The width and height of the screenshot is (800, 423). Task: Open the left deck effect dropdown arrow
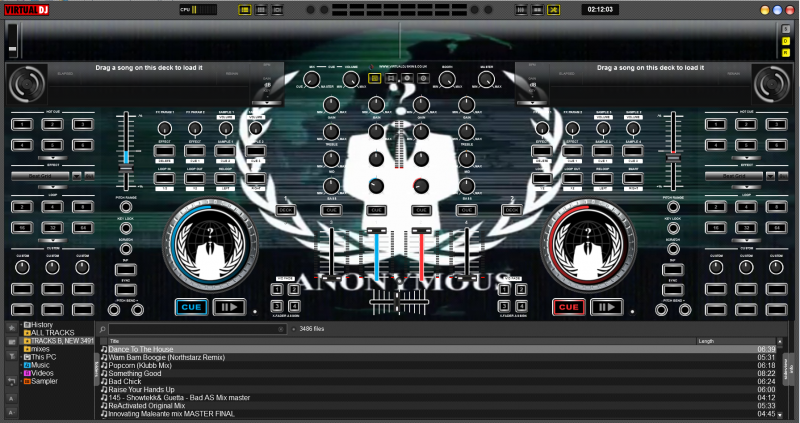pyautogui.click(x=77, y=176)
